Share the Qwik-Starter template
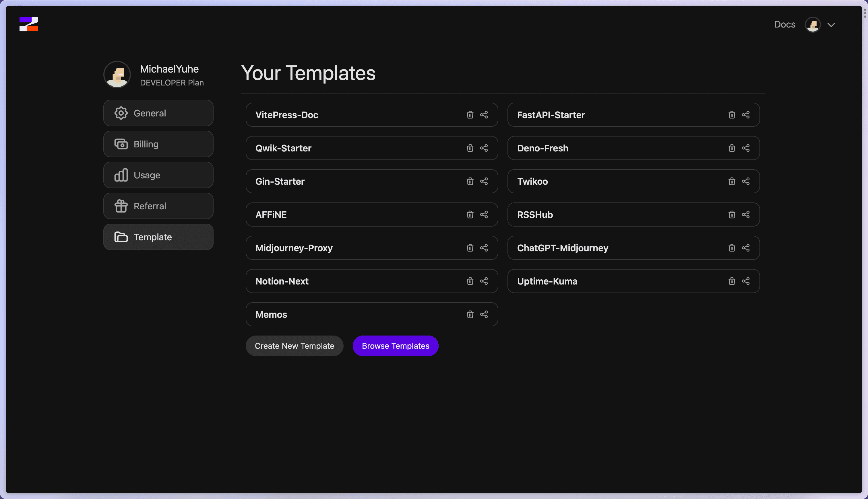This screenshot has width=868, height=499. coord(484,148)
